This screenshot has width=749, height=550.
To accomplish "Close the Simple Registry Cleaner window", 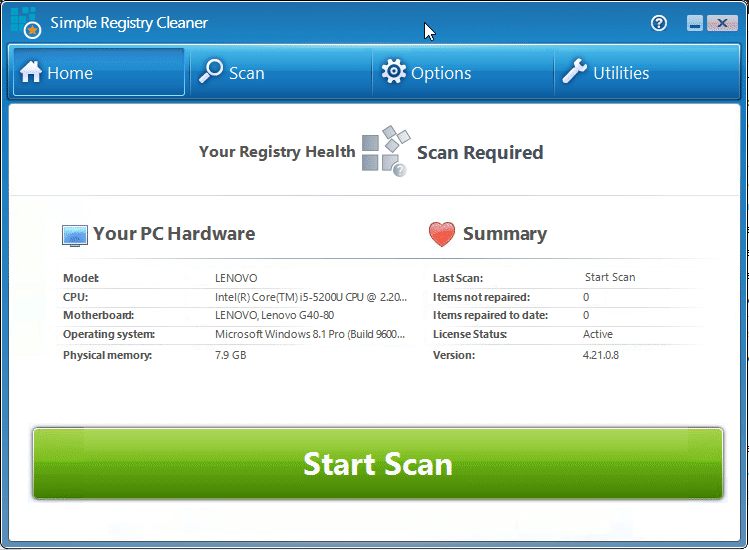I will click(722, 23).
